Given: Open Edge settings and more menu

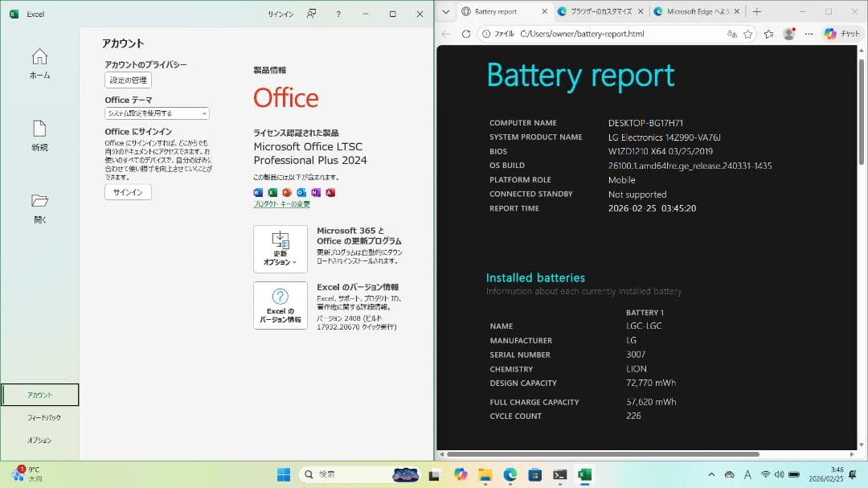Looking at the screenshot, I should [809, 34].
